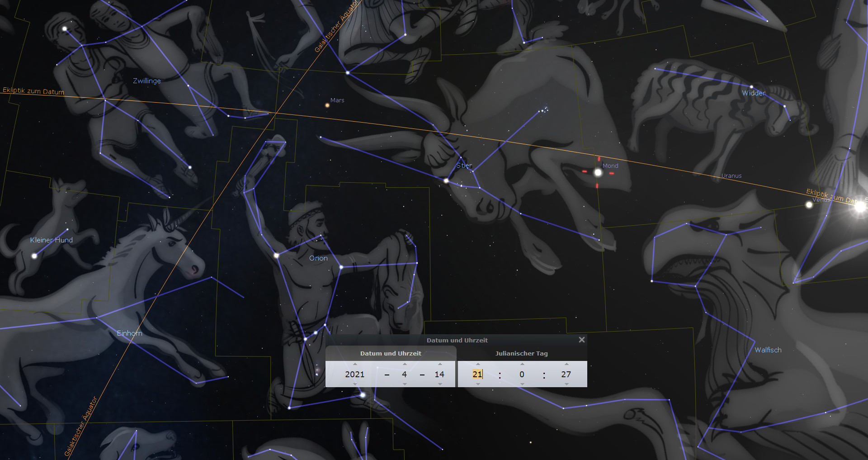Click the lower Galaktischer Äquator label
The width and height of the screenshot is (868, 460).
(81, 426)
